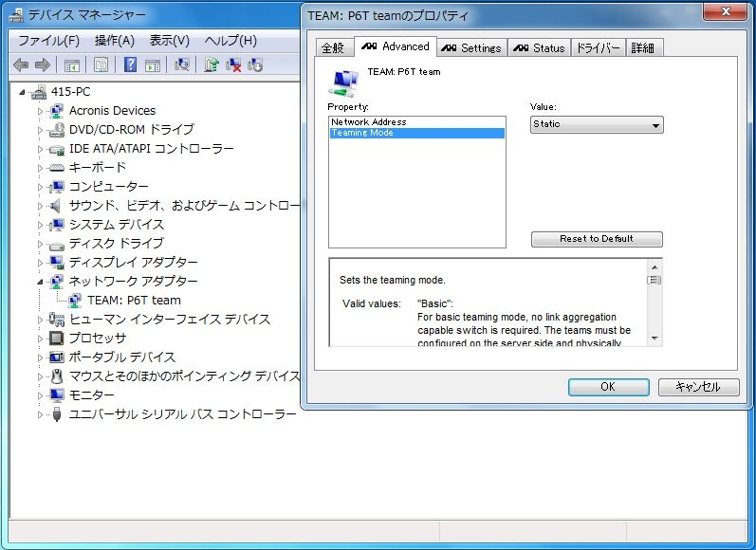The height and width of the screenshot is (550, 756).
Task: Click the blue Help question mark icon
Action: (x=130, y=64)
